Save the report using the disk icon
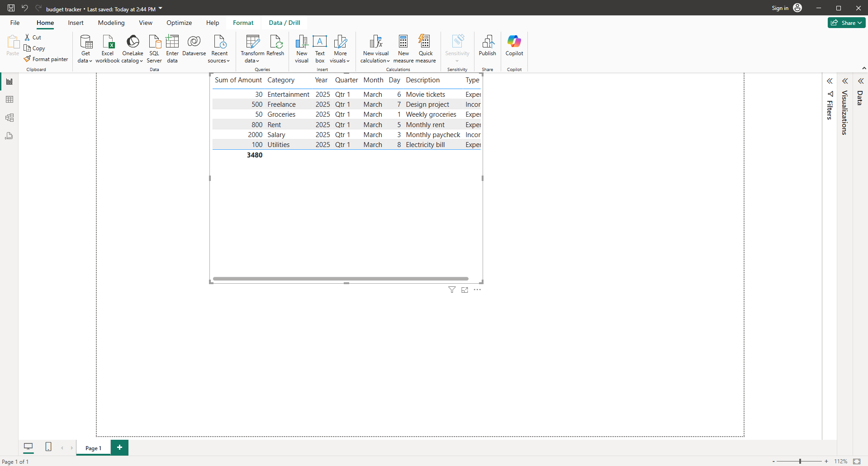Viewport: 868px width, 466px height. (x=11, y=8)
